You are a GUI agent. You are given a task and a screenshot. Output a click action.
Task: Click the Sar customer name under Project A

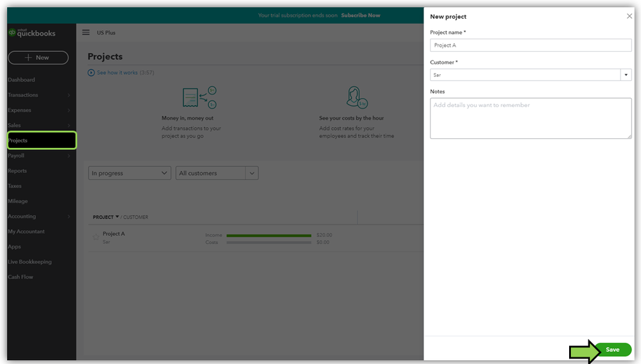coord(107,242)
